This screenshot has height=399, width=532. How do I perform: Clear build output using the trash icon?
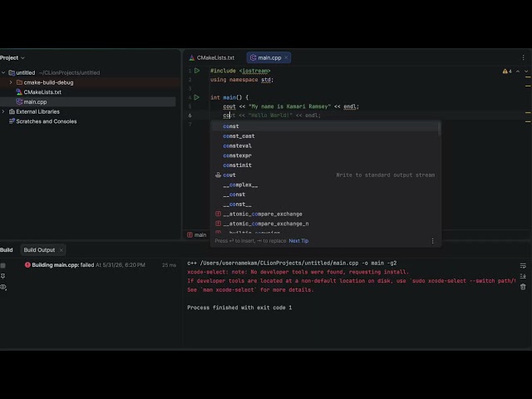[x=523, y=287]
